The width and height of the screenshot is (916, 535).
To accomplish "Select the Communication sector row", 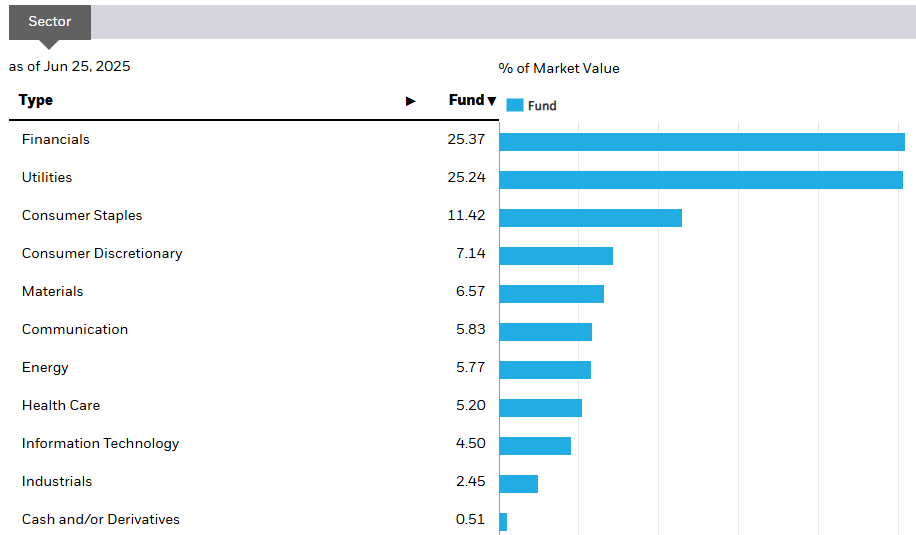I will tap(75, 329).
